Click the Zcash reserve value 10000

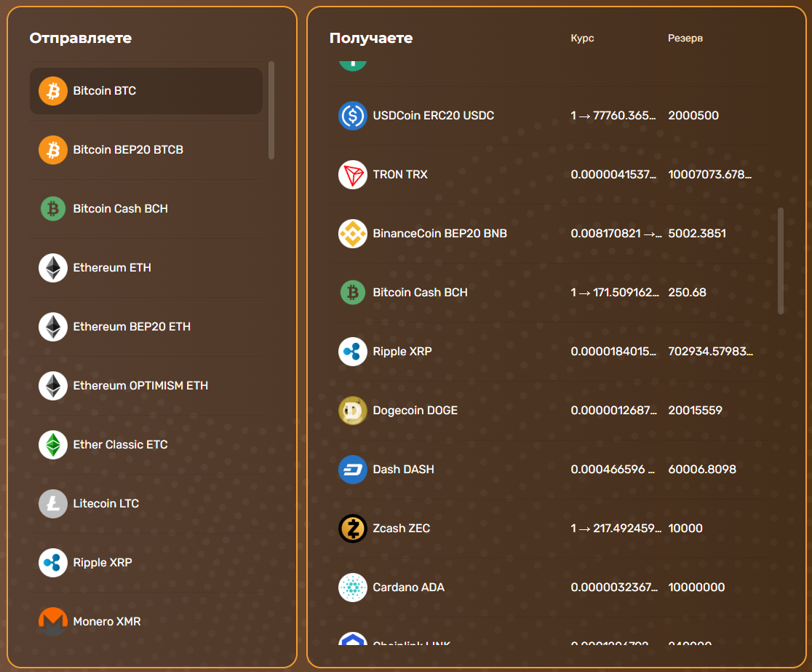(685, 529)
